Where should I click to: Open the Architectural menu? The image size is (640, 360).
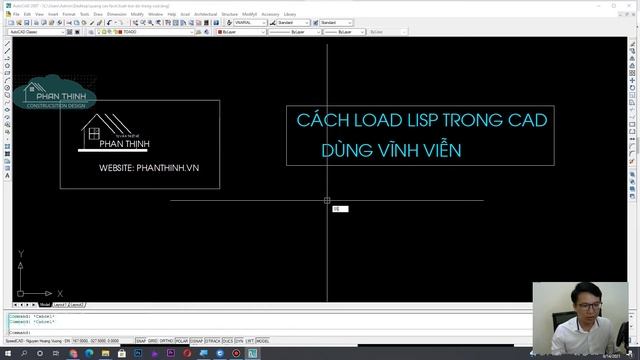click(x=205, y=14)
